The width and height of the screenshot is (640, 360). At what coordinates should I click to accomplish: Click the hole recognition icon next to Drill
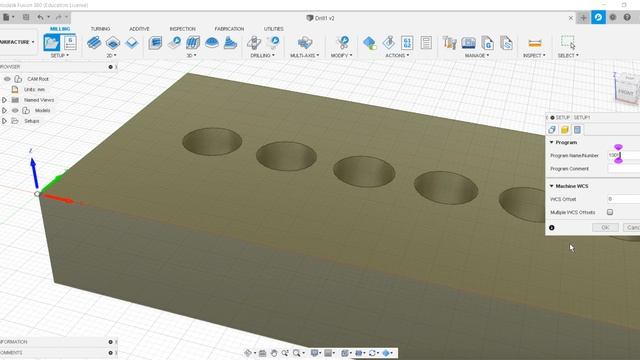pyautogui.click(x=273, y=42)
